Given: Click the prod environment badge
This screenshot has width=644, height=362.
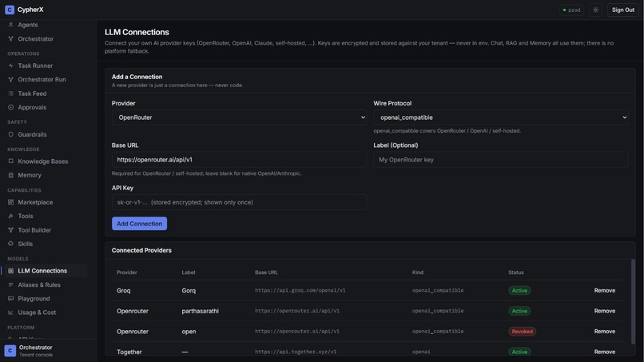Looking at the screenshot, I should click(x=571, y=10).
